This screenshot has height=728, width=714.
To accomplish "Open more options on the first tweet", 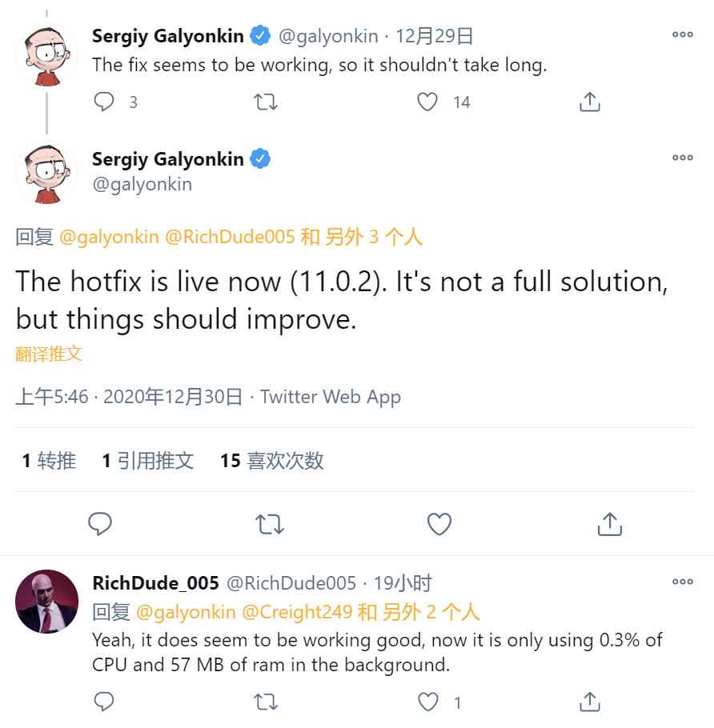I will pos(682,34).
